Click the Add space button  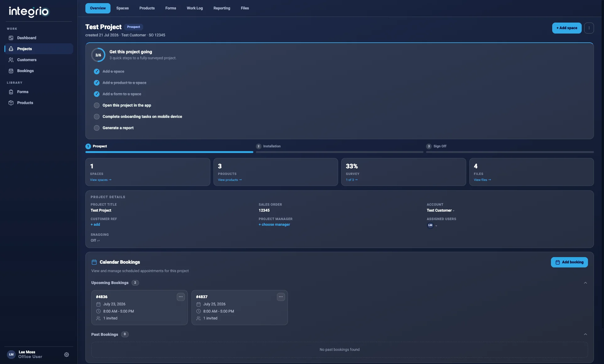click(x=567, y=28)
